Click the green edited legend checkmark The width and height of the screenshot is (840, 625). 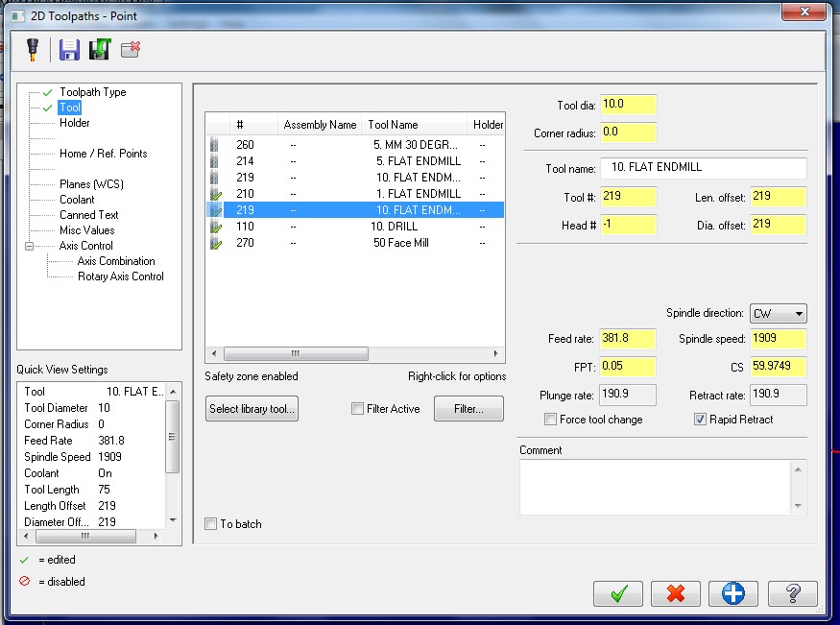pyautogui.click(x=24, y=561)
